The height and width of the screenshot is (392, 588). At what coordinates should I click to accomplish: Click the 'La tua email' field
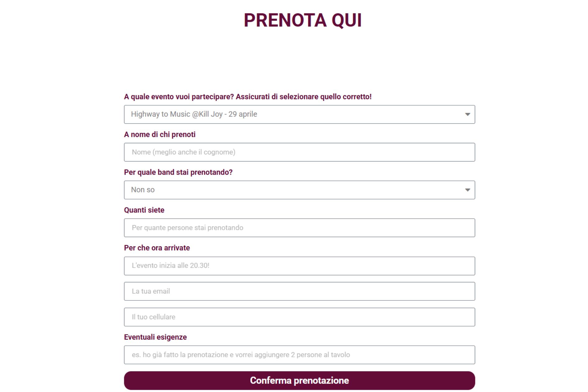coord(299,291)
